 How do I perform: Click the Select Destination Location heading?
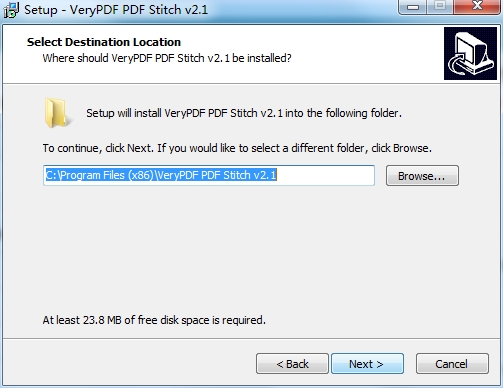104,42
